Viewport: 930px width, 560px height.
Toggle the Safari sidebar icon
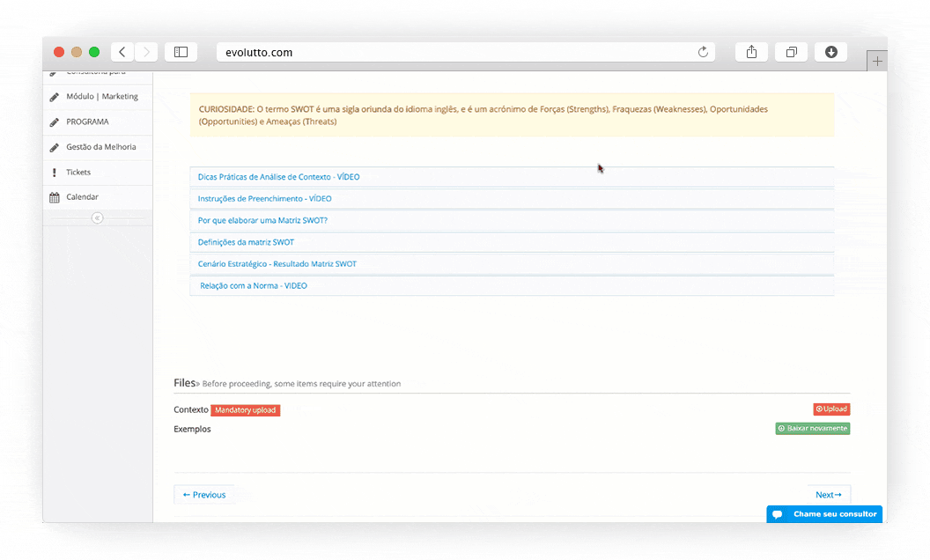click(x=181, y=52)
